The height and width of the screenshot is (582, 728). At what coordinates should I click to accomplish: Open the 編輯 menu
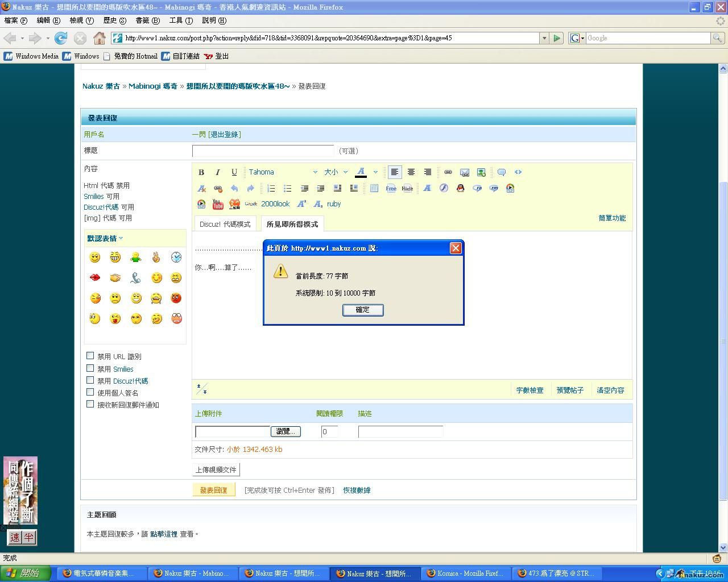48,20
